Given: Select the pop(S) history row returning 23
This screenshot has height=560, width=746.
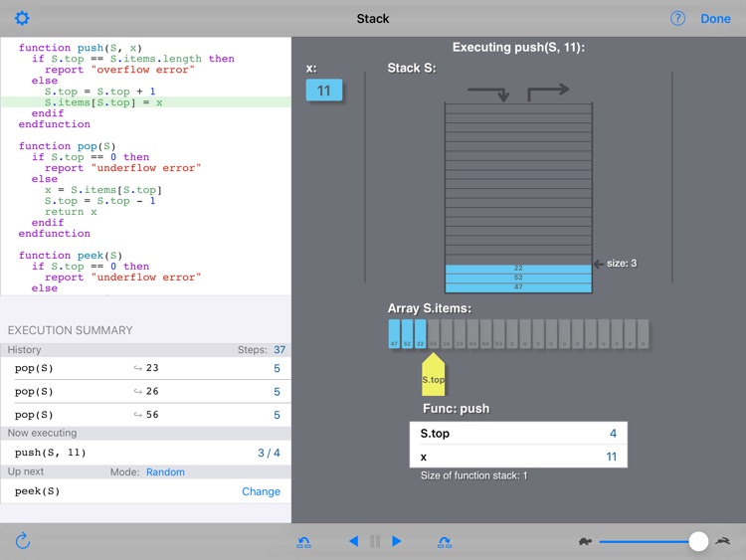Looking at the screenshot, I should (146, 368).
